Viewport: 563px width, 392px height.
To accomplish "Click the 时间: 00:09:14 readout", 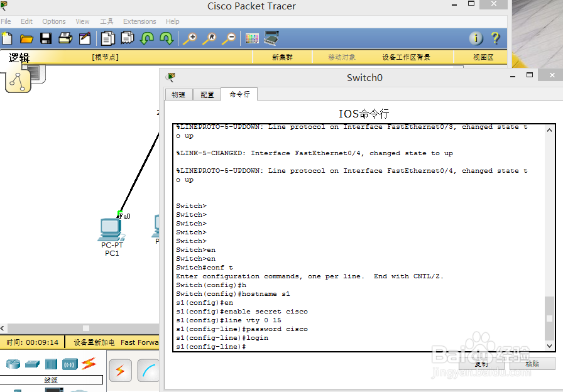I will 32,342.
